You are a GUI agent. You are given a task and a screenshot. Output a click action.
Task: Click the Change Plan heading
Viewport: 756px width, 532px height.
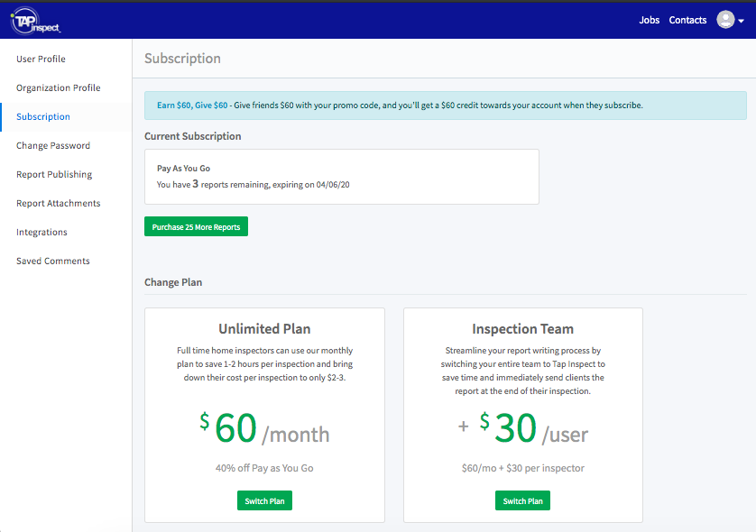coord(173,282)
